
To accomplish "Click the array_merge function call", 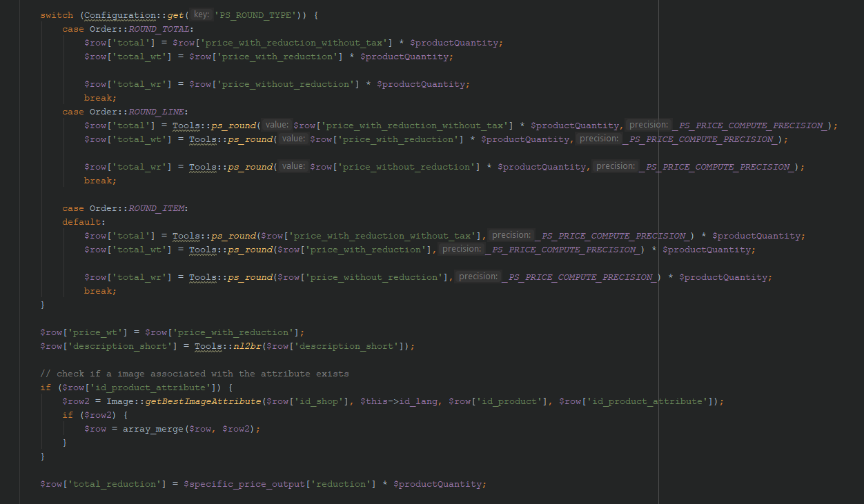I will click(x=153, y=429).
